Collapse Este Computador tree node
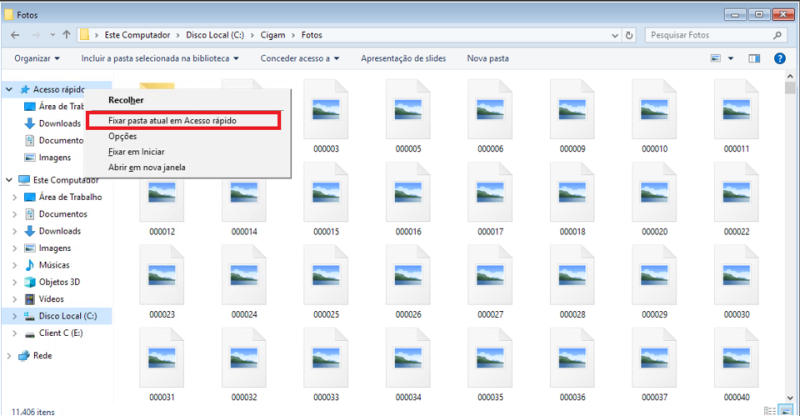Image resolution: width=800 pixels, height=416 pixels. (x=9, y=180)
